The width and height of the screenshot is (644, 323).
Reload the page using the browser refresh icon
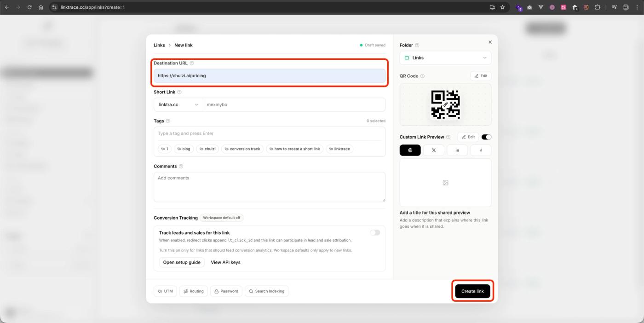pos(29,7)
